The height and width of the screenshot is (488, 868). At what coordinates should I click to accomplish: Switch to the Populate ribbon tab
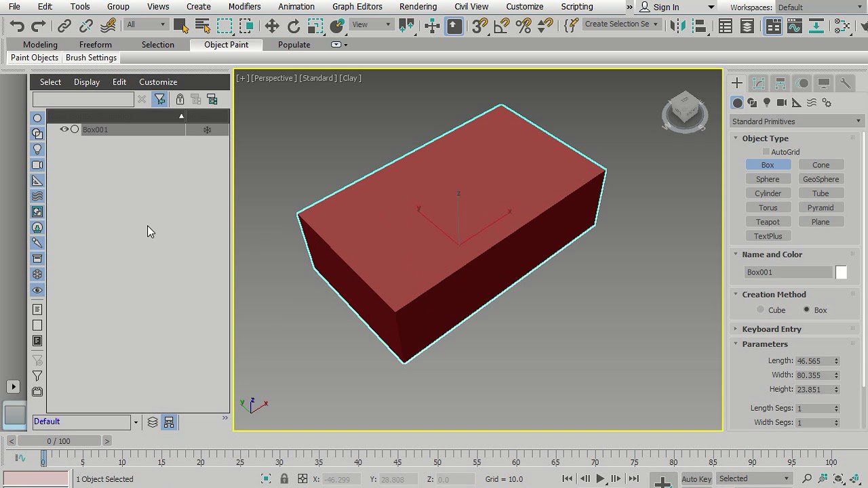[294, 45]
